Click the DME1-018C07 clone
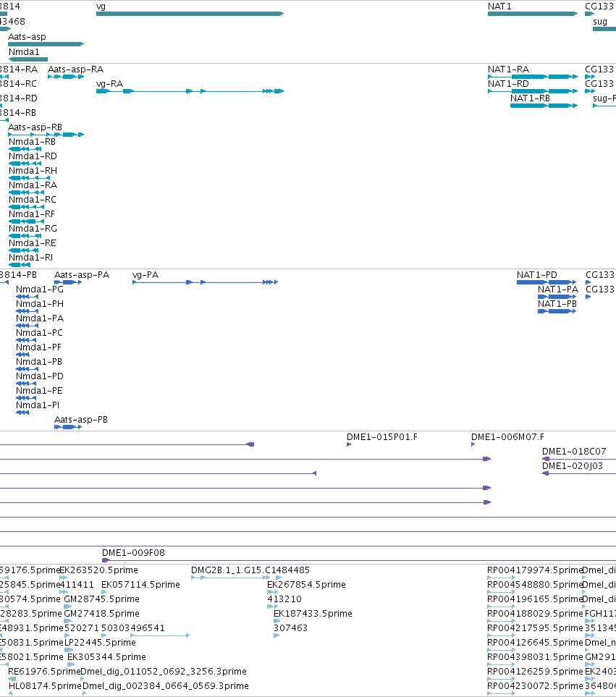616x697 pixels. click(578, 459)
